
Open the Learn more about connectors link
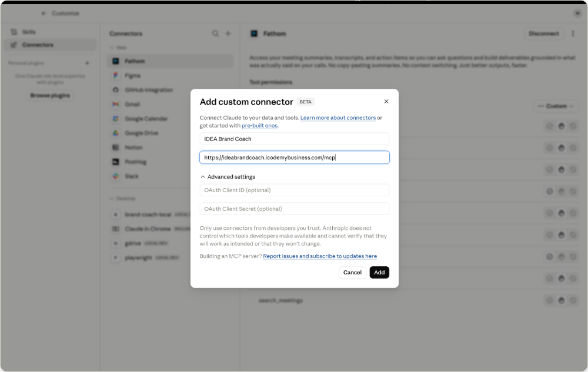point(338,118)
